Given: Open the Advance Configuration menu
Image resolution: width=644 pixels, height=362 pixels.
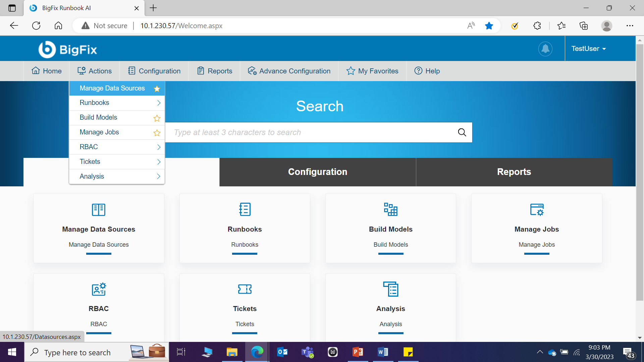Looking at the screenshot, I should click(289, 71).
